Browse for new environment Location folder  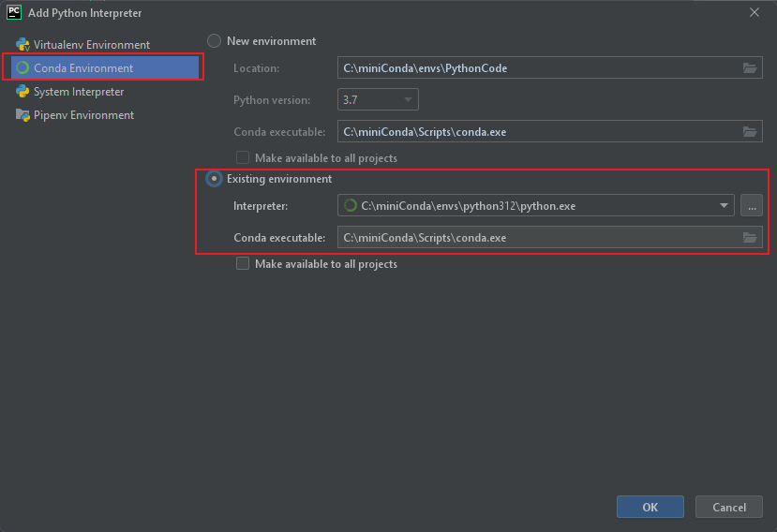[x=750, y=68]
